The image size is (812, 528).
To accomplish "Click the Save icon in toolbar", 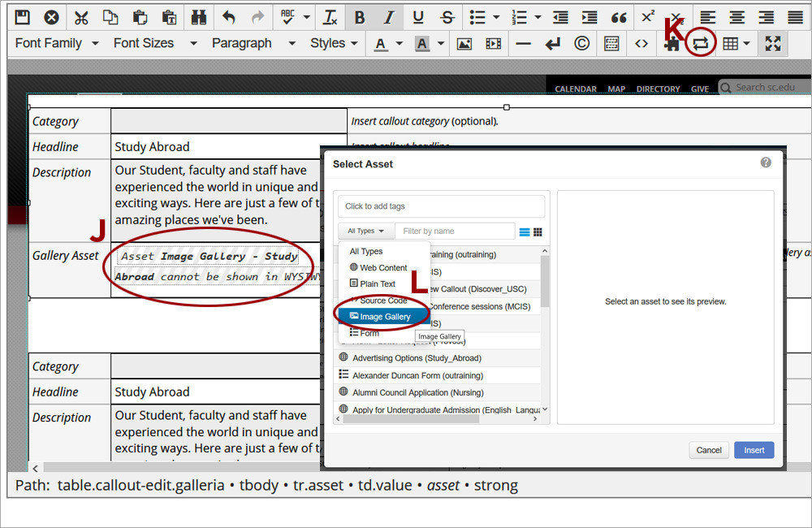I will pos(22,18).
